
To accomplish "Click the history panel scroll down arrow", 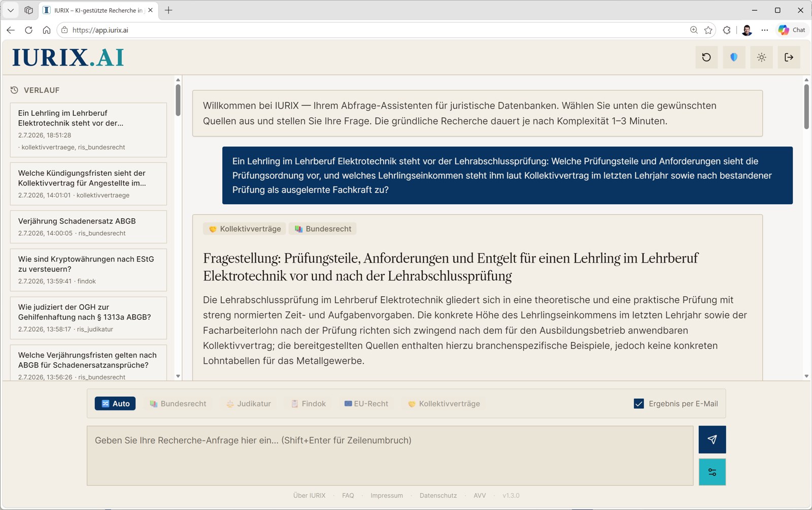I will (178, 376).
